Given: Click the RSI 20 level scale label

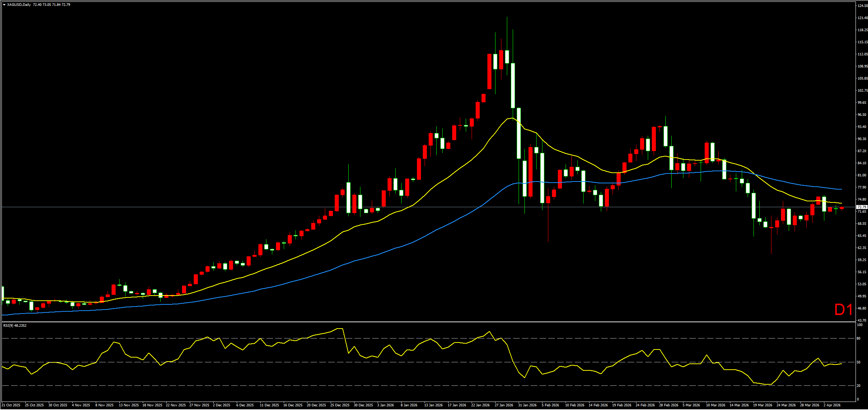Looking at the screenshot, I should pos(858,386).
